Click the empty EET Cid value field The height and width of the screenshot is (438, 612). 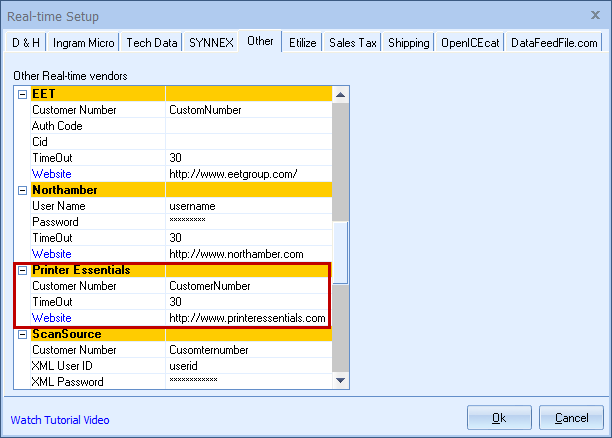click(x=249, y=142)
